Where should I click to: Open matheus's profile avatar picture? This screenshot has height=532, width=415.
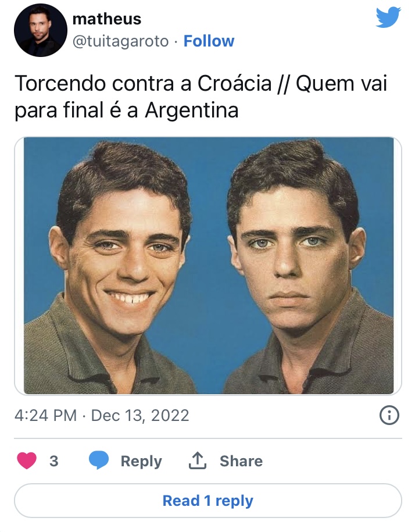tap(40, 30)
